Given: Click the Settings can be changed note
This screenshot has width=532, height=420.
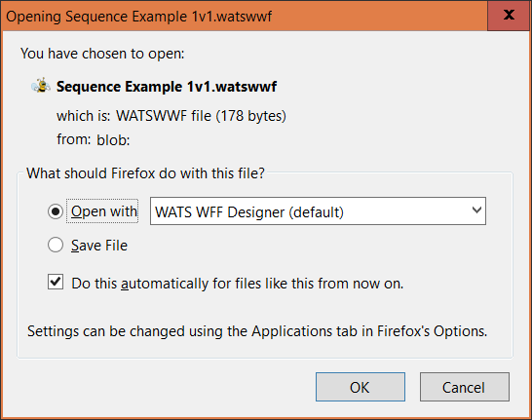Looking at the screenshot, I should click(x=257, y=331).
